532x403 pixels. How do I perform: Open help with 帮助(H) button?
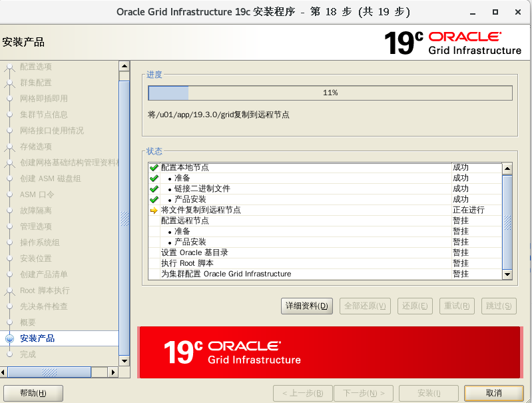pos(33,393)
